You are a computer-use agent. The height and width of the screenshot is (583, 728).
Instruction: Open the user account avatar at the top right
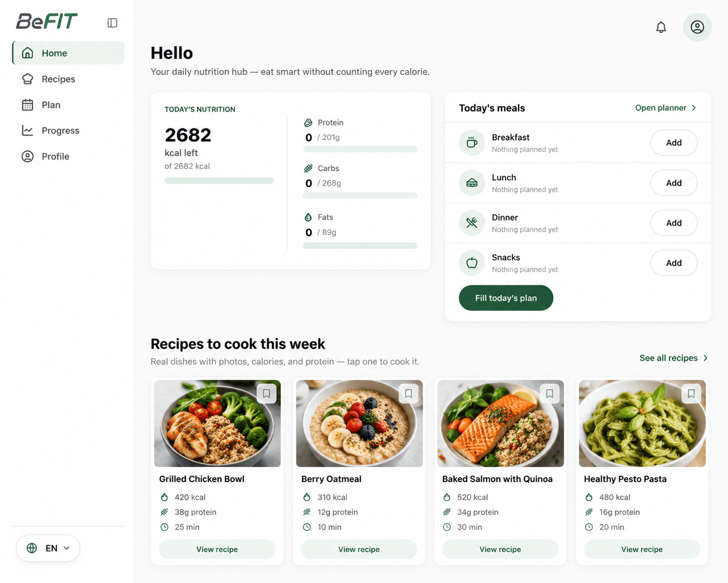pyautogui.click(x=697, y=27)
